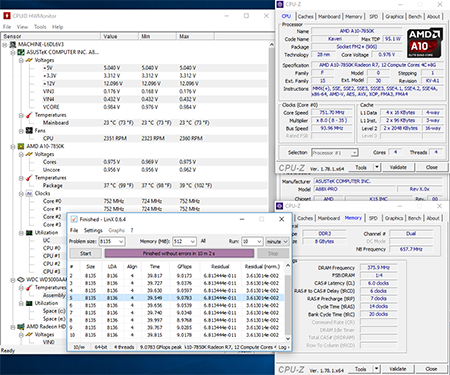The width and height of the screenshot is (450, 375).
Task: Click the AMD Radeon HD graphics card icon
Action: (21, 327)
